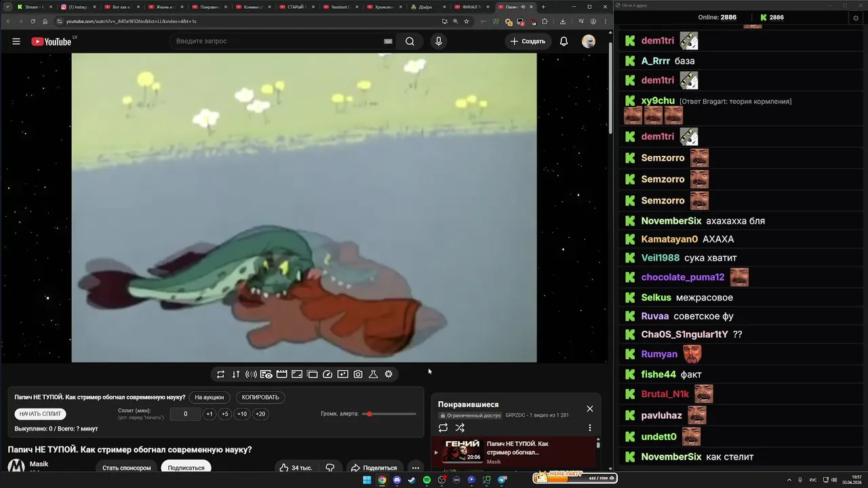Click the dashed-frame player icon in the enhancer toolbar
868x488 pixels.
(x=312, y=374)
